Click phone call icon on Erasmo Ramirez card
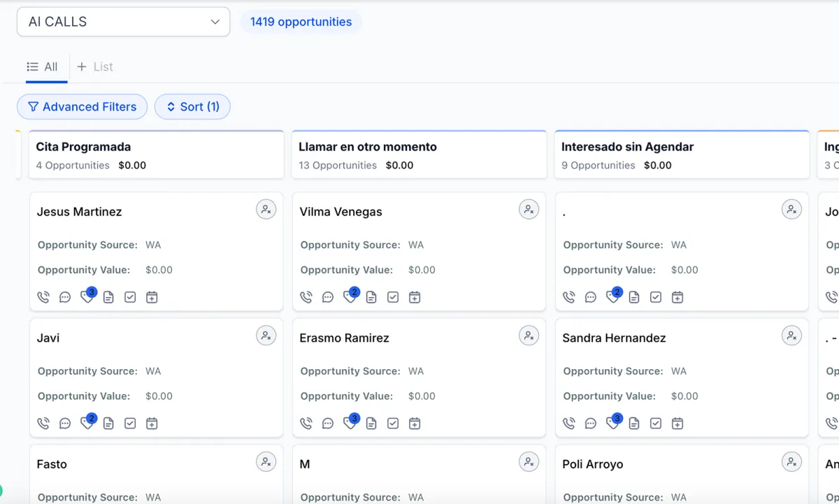 306,423
